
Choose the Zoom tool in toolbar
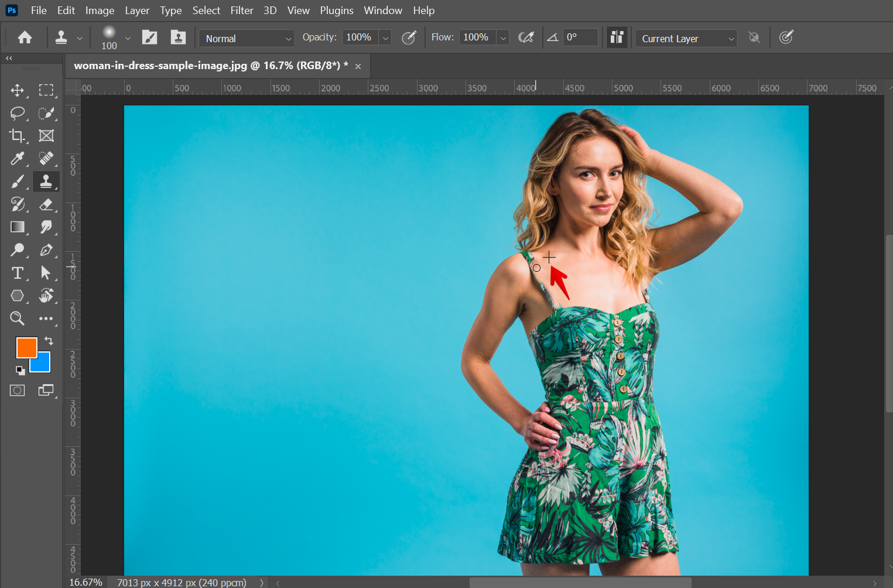point(17,319)
